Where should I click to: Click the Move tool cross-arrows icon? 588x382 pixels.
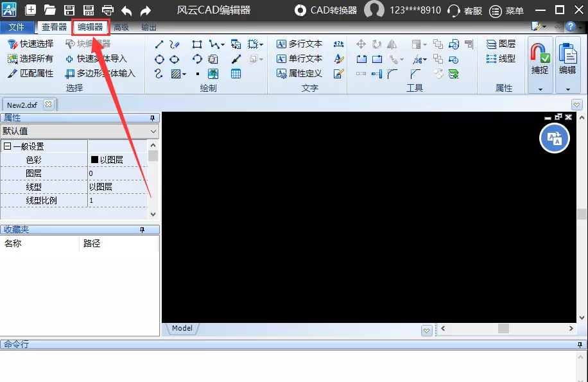[x=361, y=44]
